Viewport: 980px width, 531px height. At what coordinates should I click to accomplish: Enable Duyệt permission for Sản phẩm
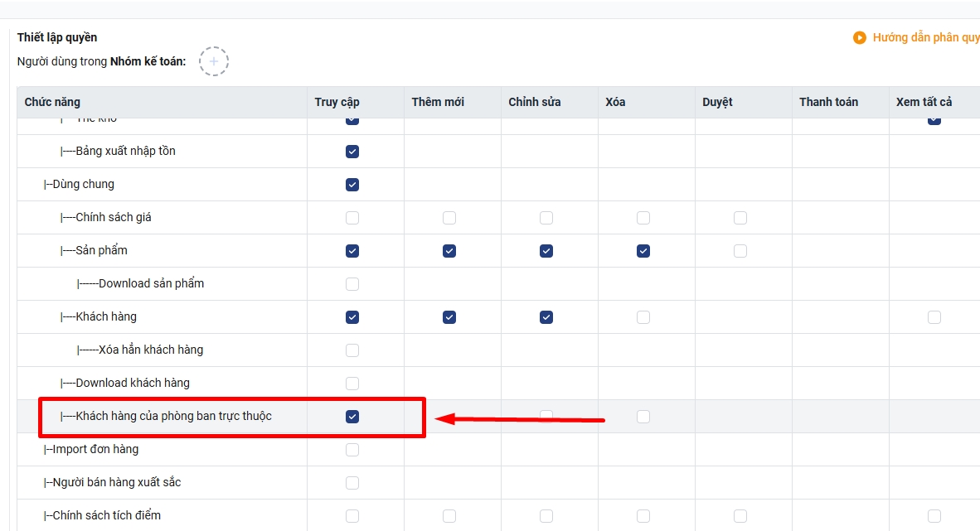coord(740,251)
